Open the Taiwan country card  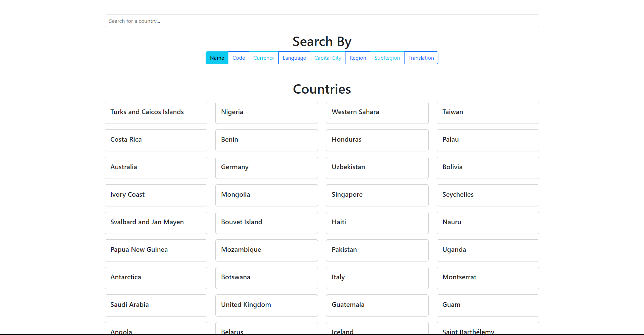click(x=488, y=112)
